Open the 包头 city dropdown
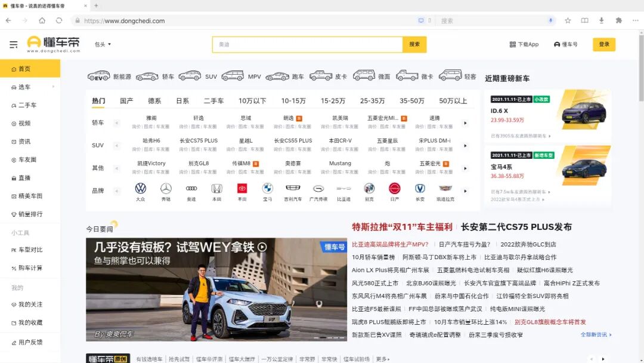This screenshot has width=644, height=363. pyautogui.click(x=103, y=44)
